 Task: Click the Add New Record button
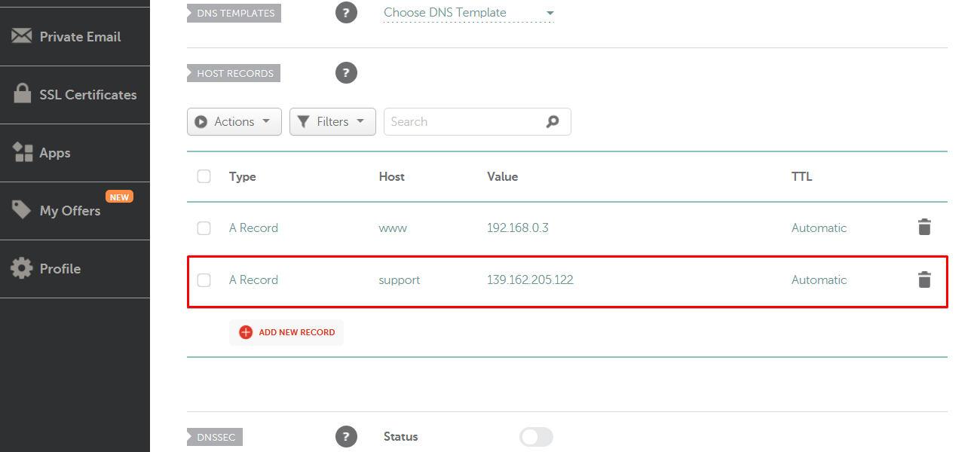coord(286,332)
